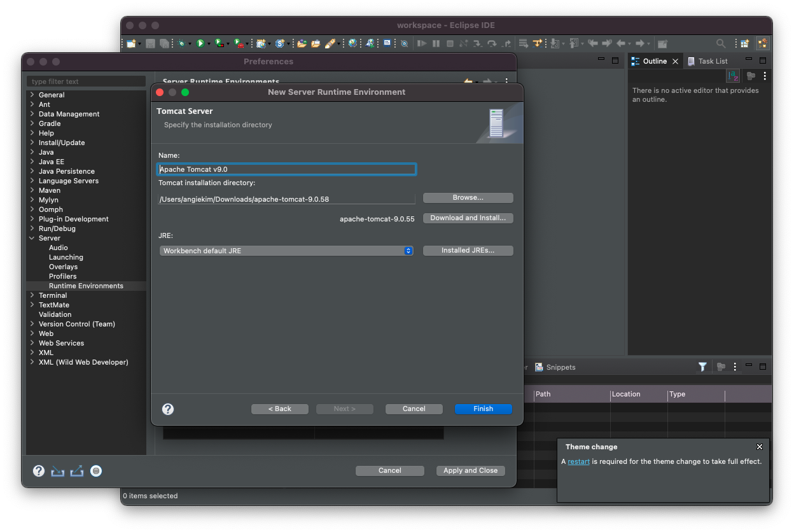Click the Installed JREs... button
Image resolution: width=794 pixels, height=532 pixels.
click(x=468, y=251)
